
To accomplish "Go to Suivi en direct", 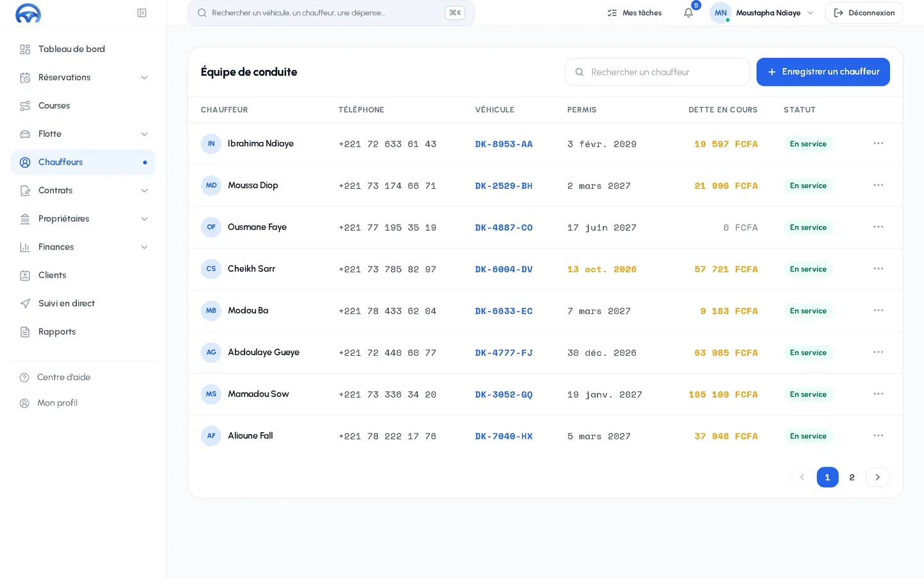I will 83,304.
